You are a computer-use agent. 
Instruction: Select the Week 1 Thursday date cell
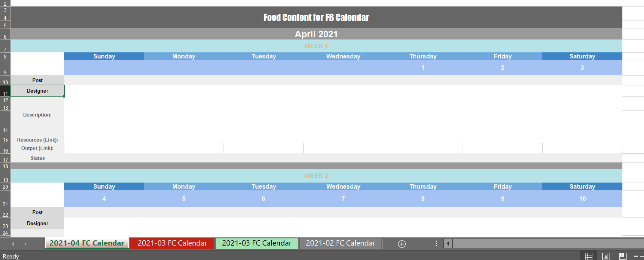423,68
